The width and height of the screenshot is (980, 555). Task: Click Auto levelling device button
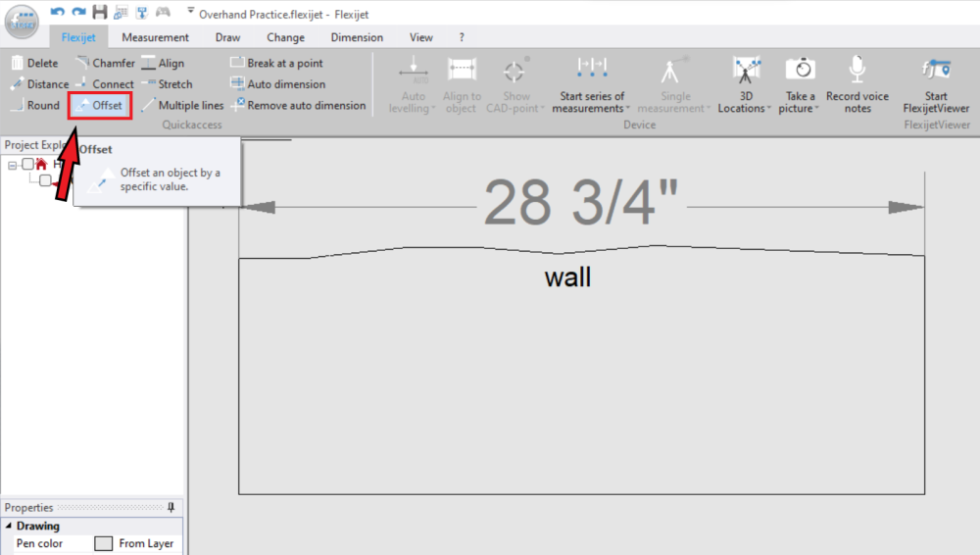point(414,84)
